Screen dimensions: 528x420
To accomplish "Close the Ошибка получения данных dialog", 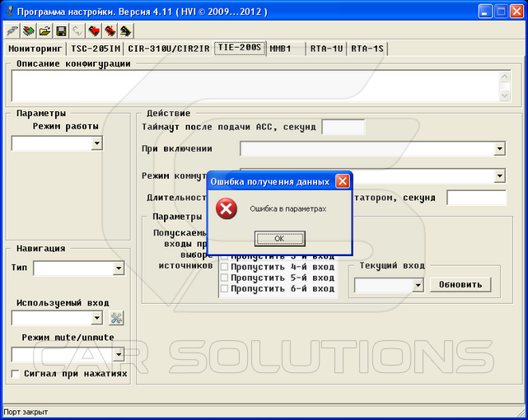I will click(x=343, y=181).
